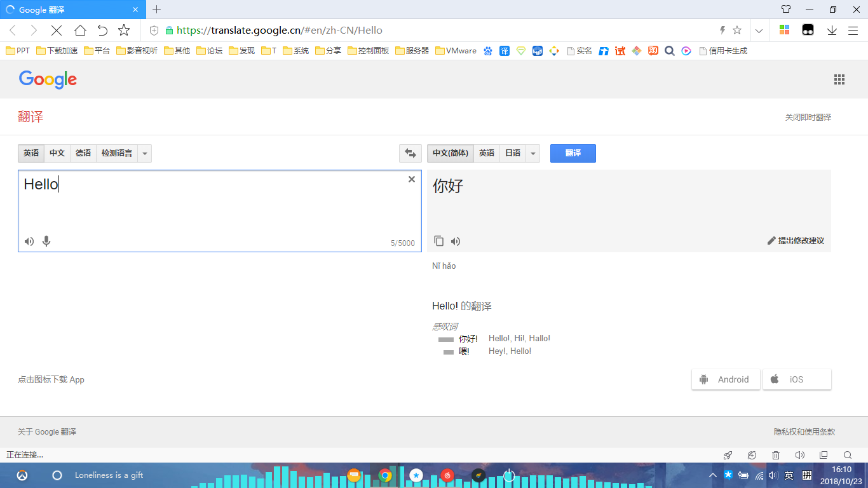Viewport: 868px width, 488px height.
Task: Expand the target language dropdown arrow
Action: tap(533, 153)
